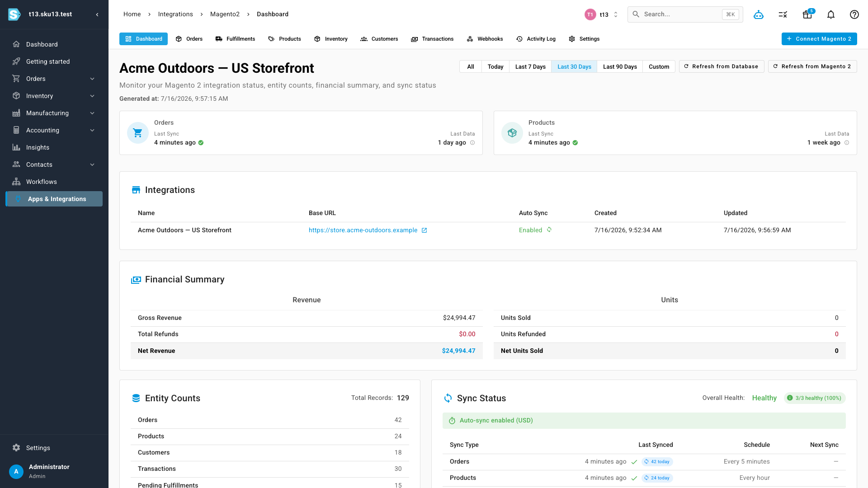Click the Financial Summary money icon

[x=136, y=280]
